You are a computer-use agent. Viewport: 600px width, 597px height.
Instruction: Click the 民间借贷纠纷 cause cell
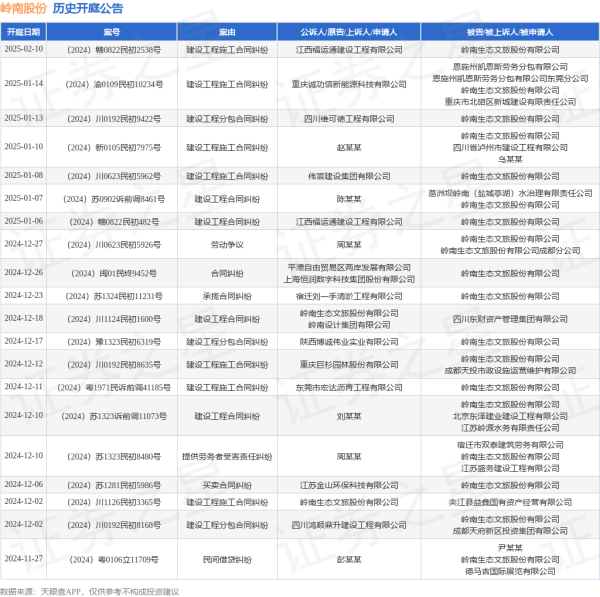coord(227,559)
